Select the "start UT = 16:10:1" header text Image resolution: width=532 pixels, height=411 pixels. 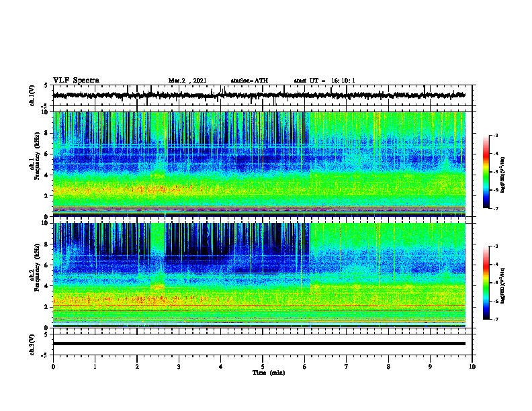point(324,81)
